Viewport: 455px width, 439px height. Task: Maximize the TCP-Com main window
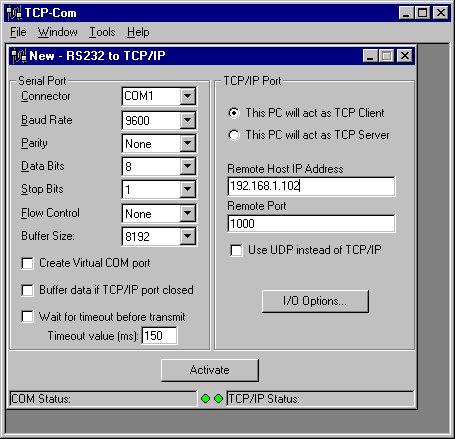423,13
